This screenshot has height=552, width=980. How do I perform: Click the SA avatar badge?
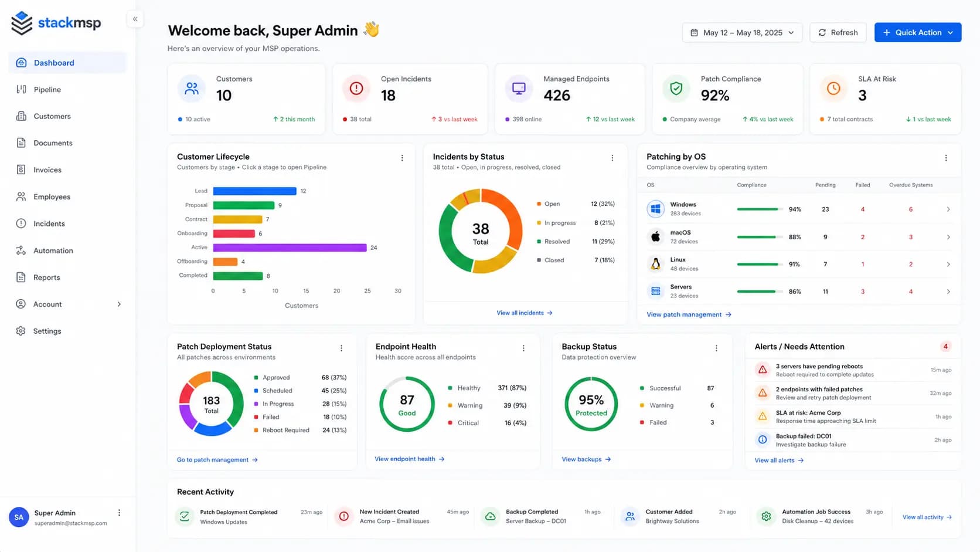click(x=19, y=517)
